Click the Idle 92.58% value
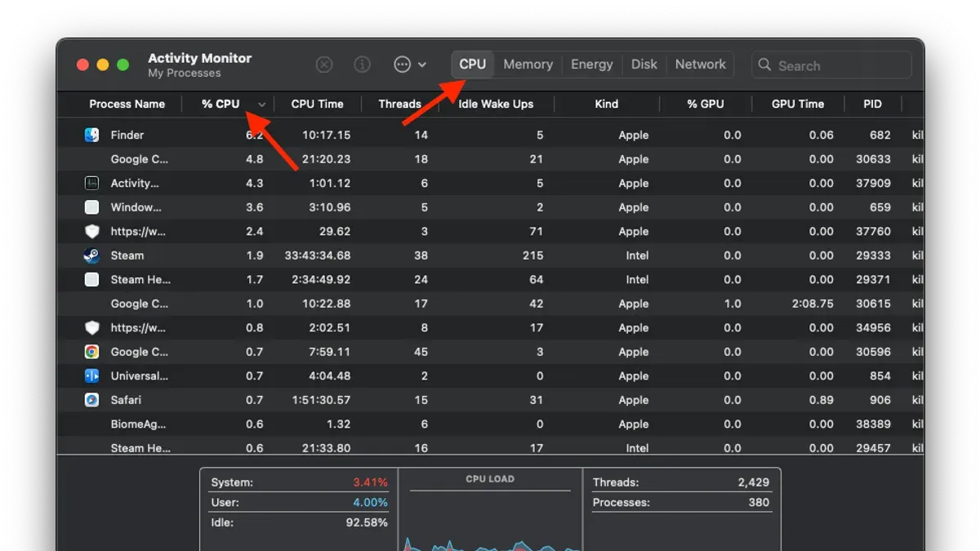Image resolution: width=980 pixels, height=551 pixels. (x=367, y=522)
